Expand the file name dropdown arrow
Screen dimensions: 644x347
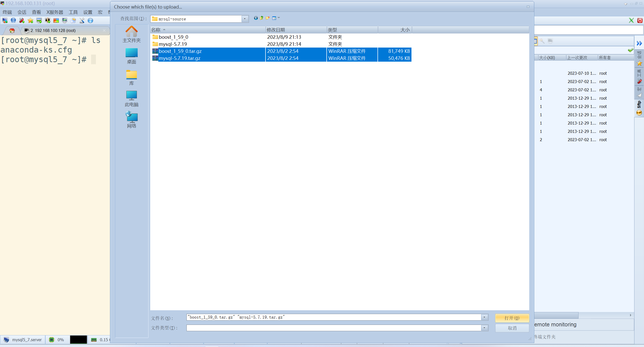point(484,317)
